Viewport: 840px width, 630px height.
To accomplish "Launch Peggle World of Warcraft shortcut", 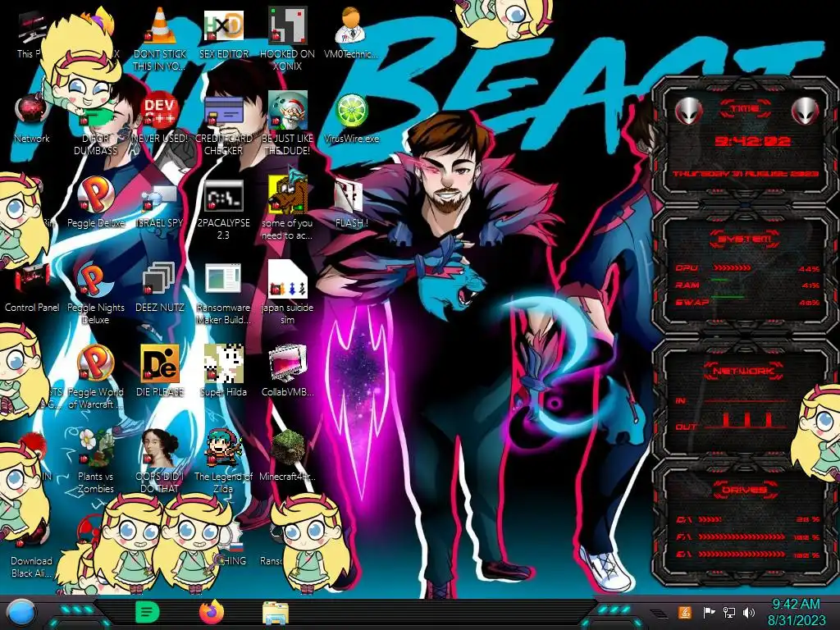I will pos(95,364).
